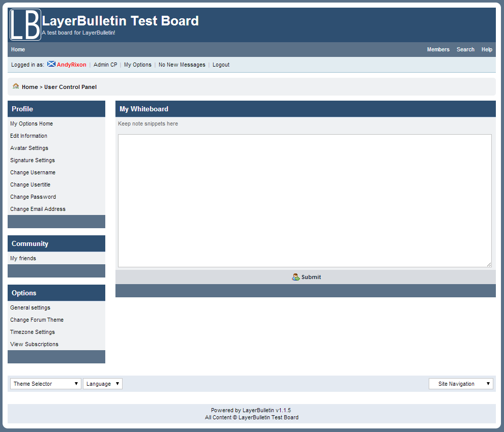Open the Theme Selector dropdown
Viewport: 504px width, 432px height.
(45, 383)
